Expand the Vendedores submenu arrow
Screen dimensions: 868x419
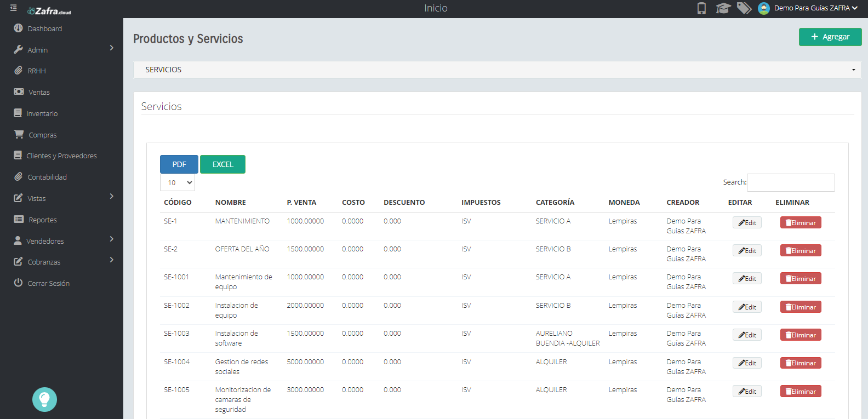[111, 239]
